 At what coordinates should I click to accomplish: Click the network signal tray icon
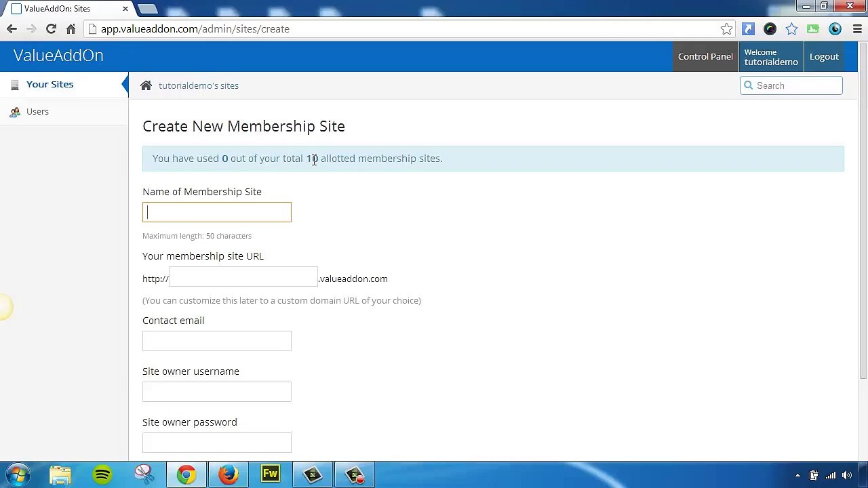(x=831, y=475)
